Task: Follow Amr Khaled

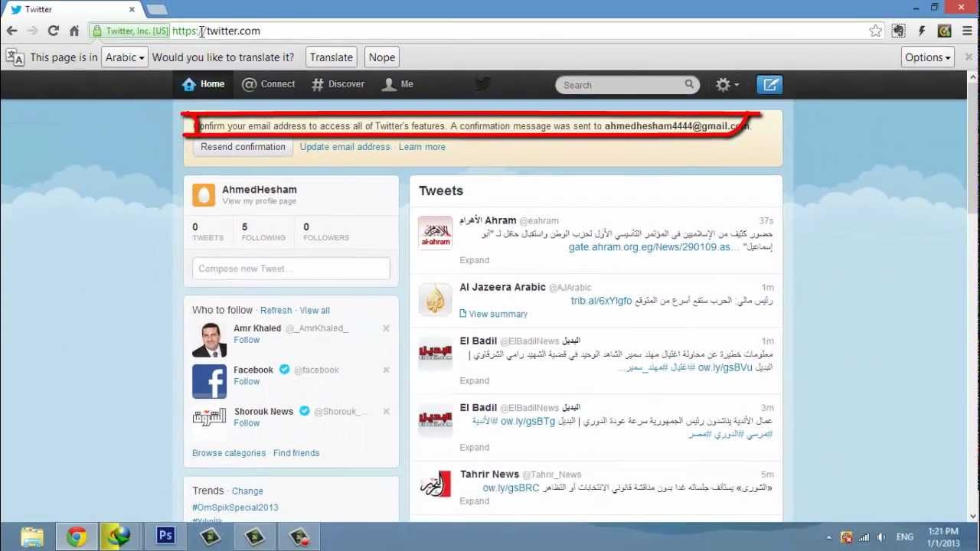Action: [x=247, y=340]
